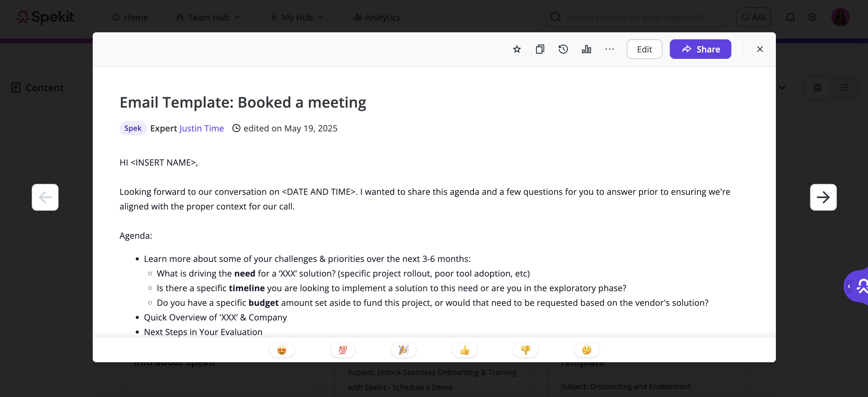Go to the previous Spek arrow
Image resolution: width=868 pixels, height=397 pixels.
[x=45, y=197]
